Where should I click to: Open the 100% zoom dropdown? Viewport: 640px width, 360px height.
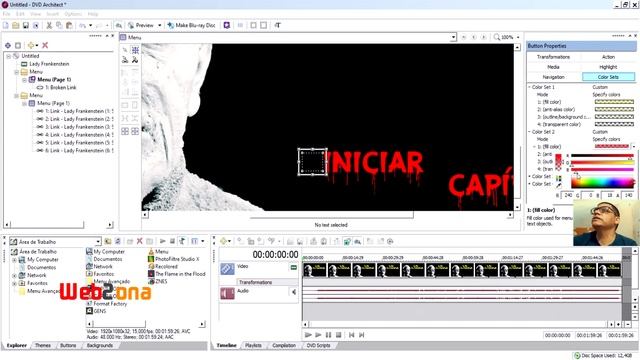coord(518,37)
